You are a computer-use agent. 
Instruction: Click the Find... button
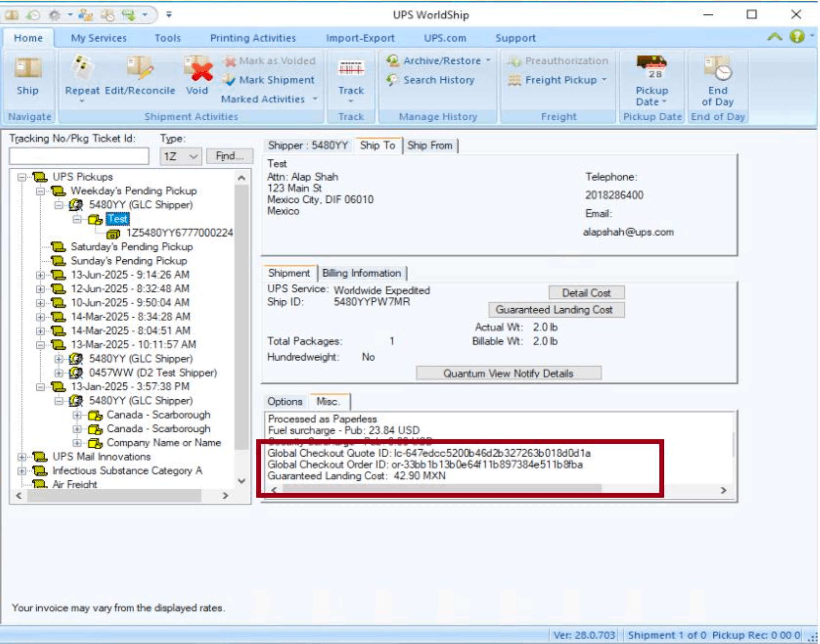click(229, 156)
